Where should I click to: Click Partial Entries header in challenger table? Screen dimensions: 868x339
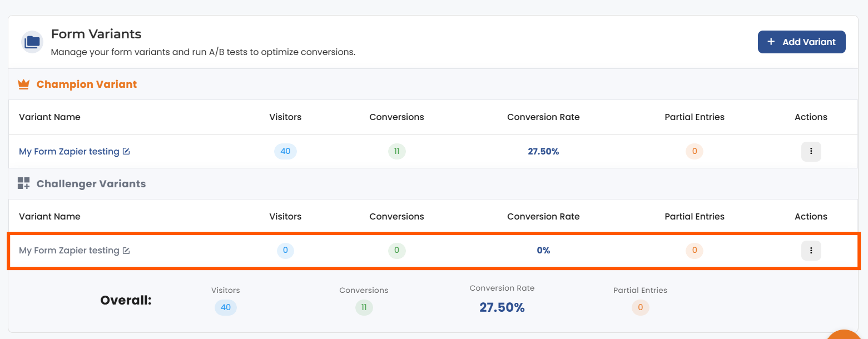(x=695, y=217)
